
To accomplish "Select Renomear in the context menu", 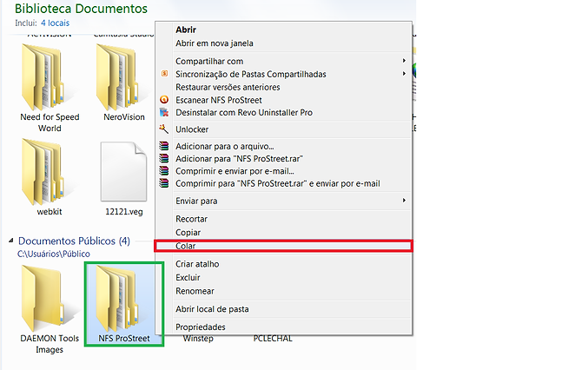I will point(195,291).
